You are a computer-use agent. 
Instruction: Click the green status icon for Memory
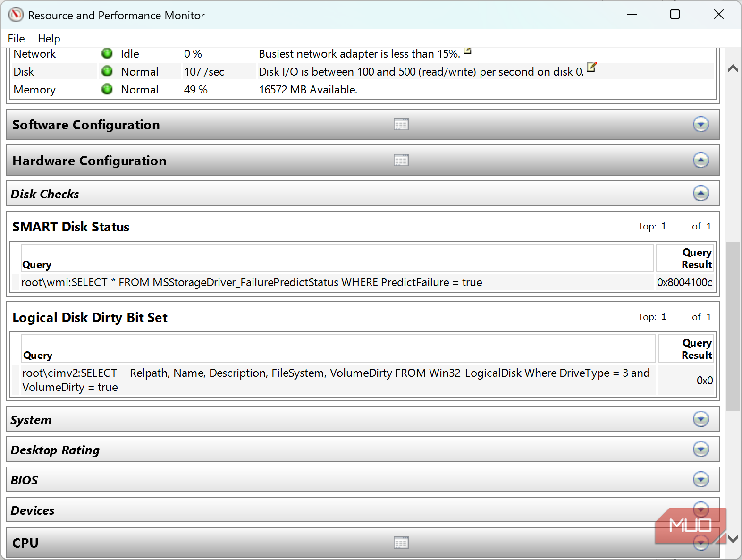point(107,89)
